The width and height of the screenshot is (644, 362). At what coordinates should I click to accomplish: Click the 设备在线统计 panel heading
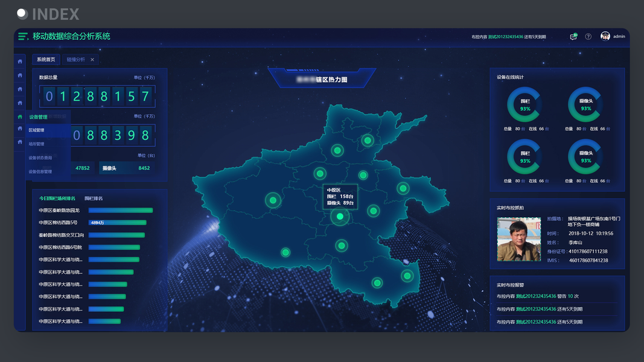coord(510,77)
